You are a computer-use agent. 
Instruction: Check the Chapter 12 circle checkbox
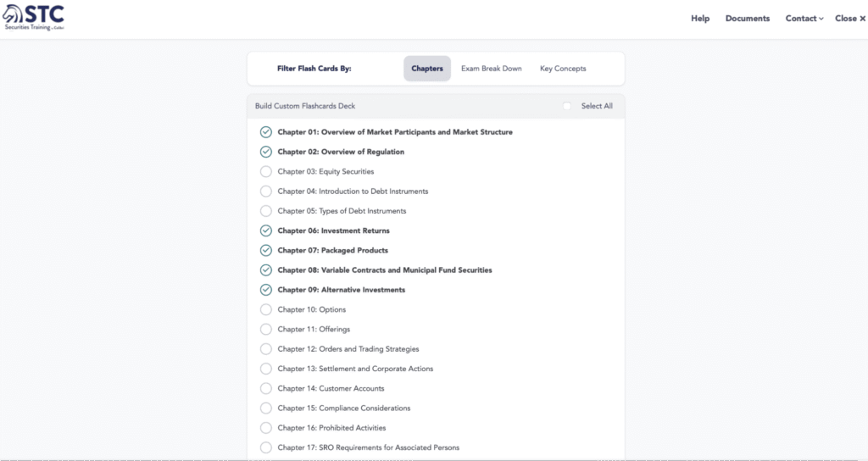(265, 348)
